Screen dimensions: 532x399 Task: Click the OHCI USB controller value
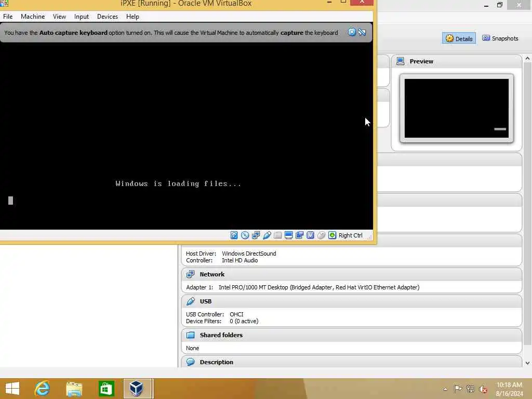236,314
